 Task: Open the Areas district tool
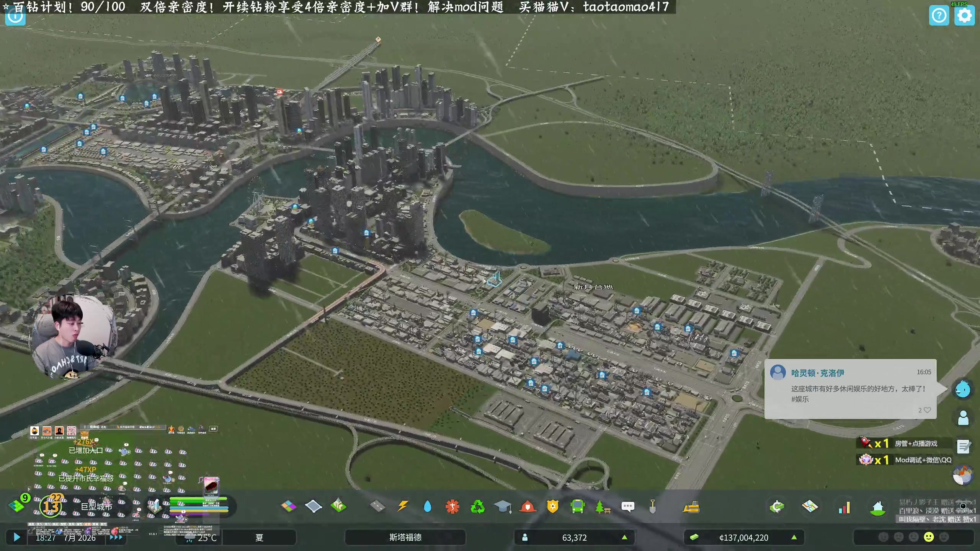pos(314,507)
